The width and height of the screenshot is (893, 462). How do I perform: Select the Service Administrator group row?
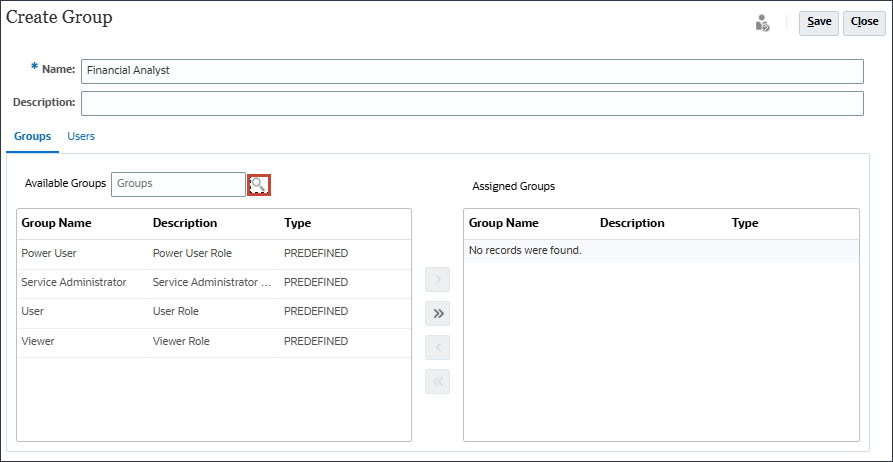74,283
